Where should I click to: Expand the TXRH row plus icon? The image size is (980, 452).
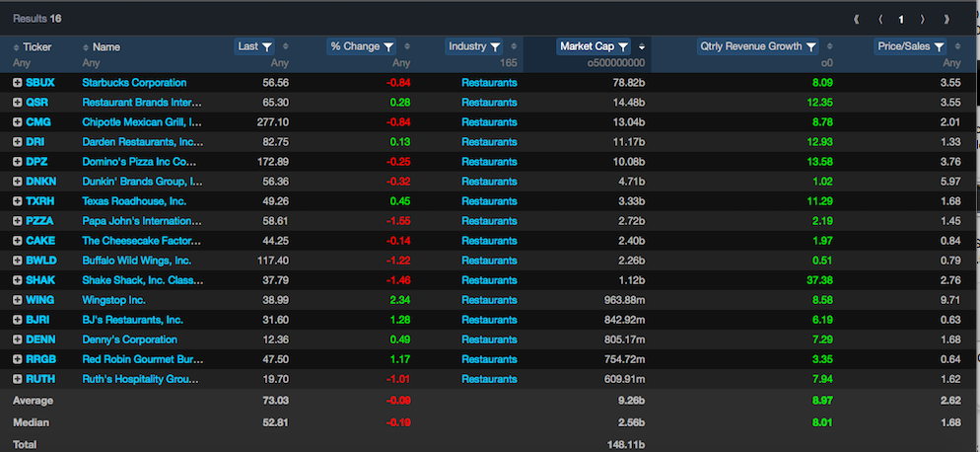(x=18, y=201)
